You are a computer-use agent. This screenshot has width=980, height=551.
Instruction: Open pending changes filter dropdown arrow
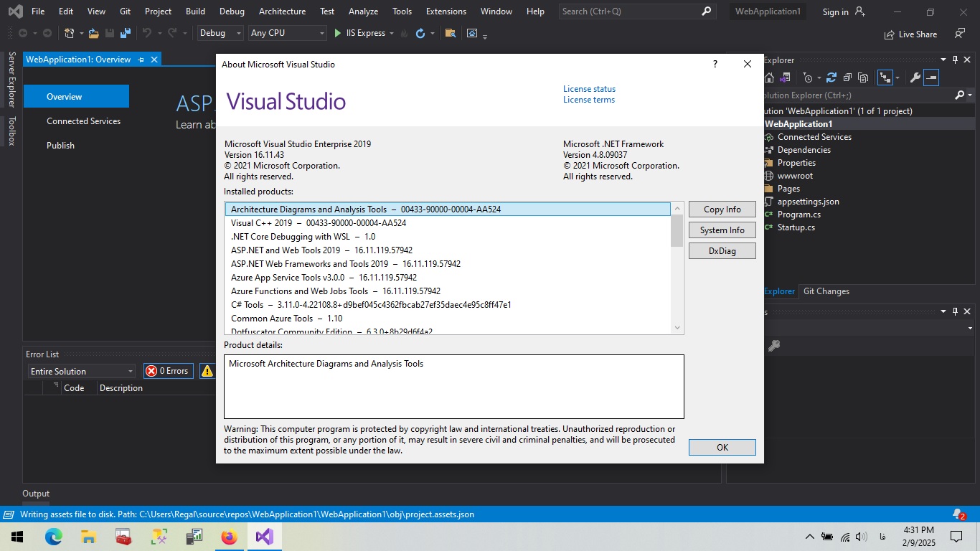click(819, 77)
